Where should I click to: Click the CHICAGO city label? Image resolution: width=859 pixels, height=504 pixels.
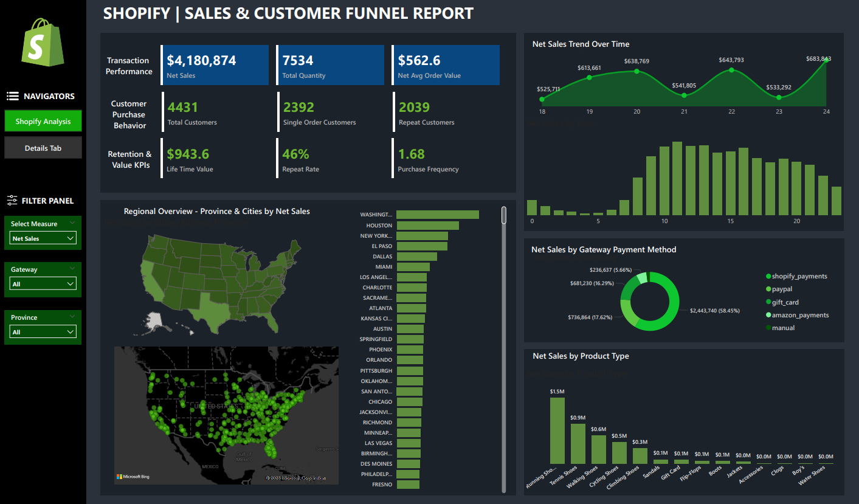click(381, 402)
